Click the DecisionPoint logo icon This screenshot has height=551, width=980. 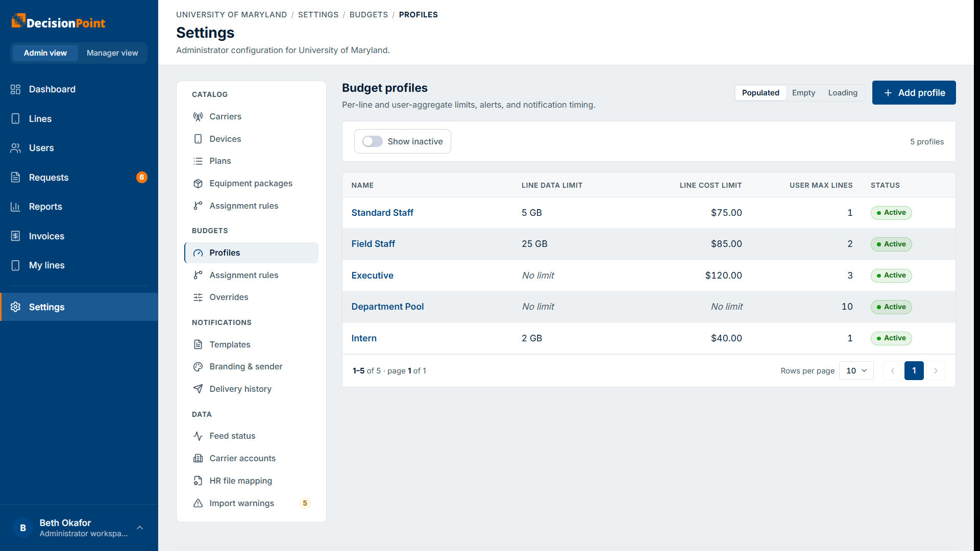pyautogui.click(x=18, y=21)
